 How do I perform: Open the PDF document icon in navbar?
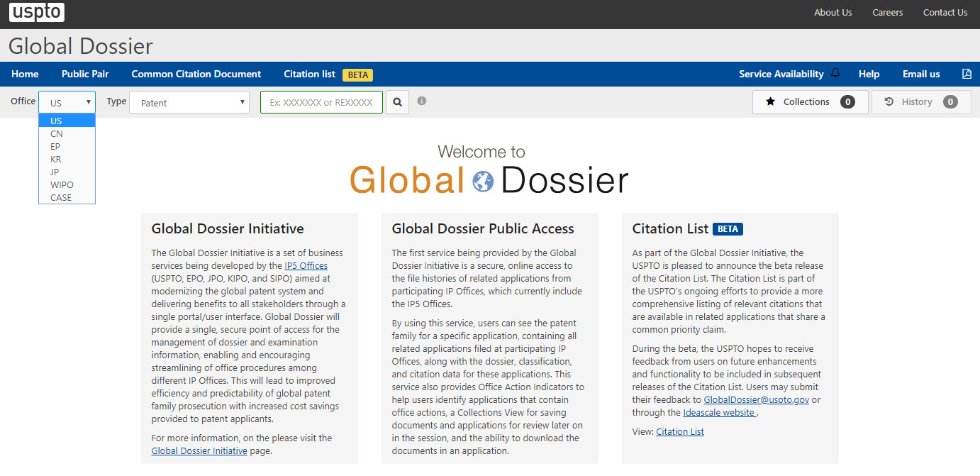pyautogui.click(x=967, y=74)
